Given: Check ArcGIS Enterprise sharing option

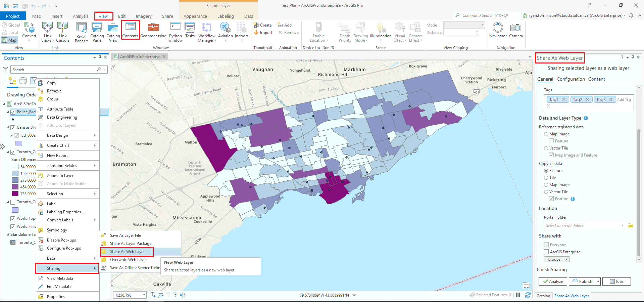Looking at the screenshot, I should [x=546, y=252].
